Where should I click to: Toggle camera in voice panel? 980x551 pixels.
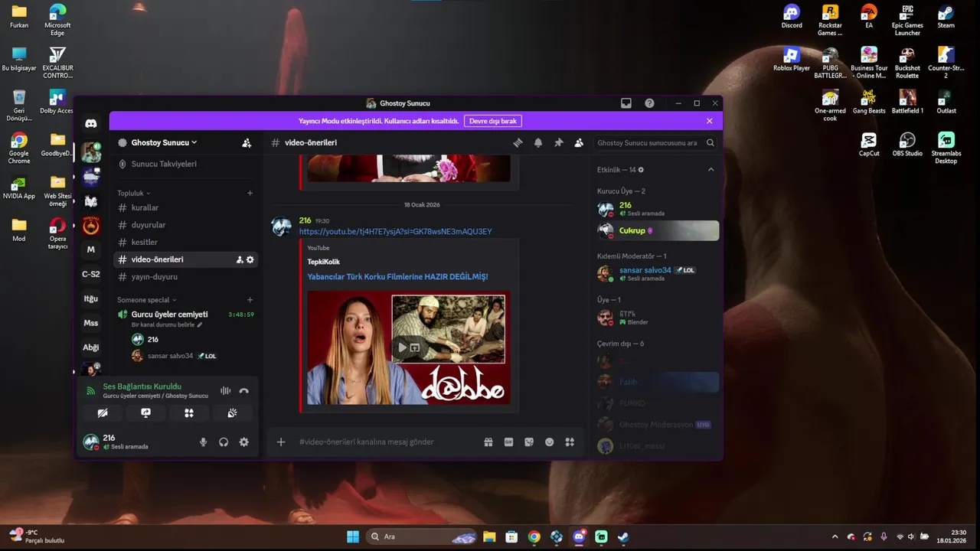tap(103, 413)
